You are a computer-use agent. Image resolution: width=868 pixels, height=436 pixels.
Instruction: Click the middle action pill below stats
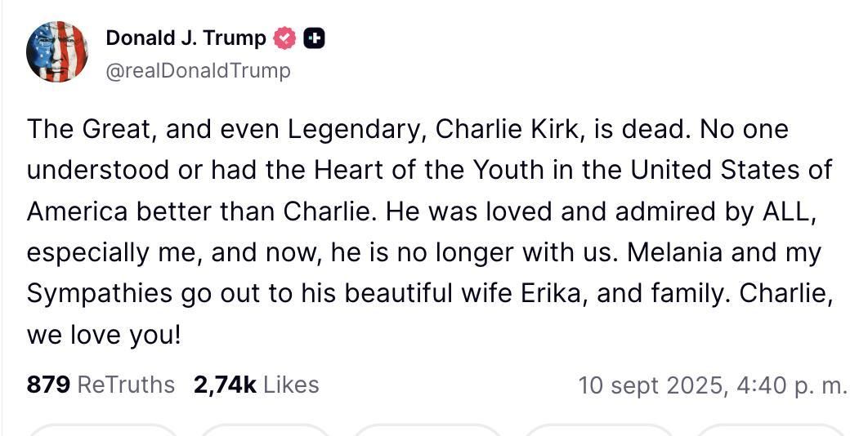[428, 429]
